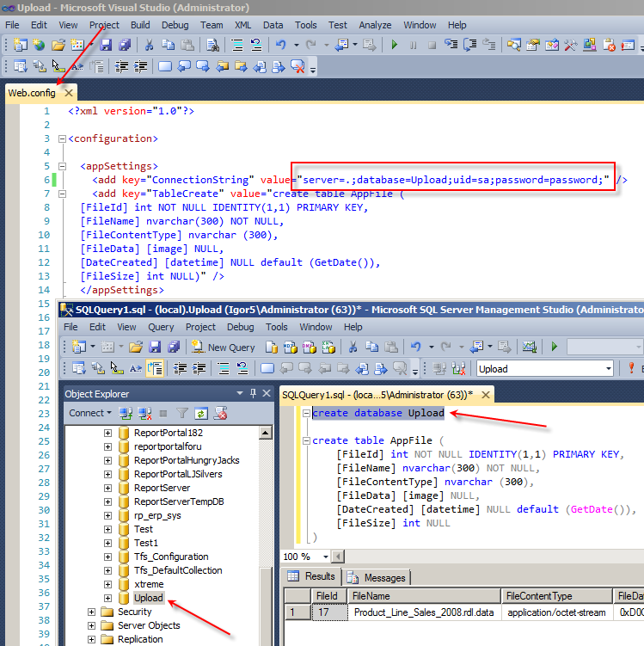This screenshot has height=646, width=644.
Task: Execute query with green arrow in Management Studio
Action: (x=555, y=347)
